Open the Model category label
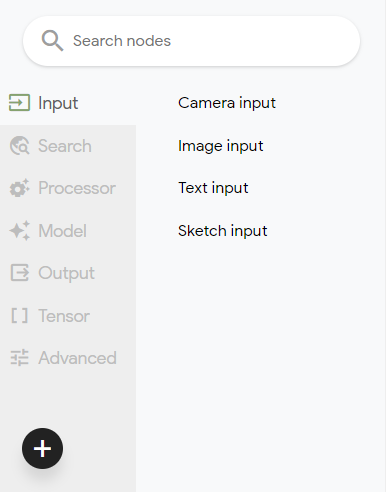The height and width of the screenshot is (492, 387). (x=63, y=231)
